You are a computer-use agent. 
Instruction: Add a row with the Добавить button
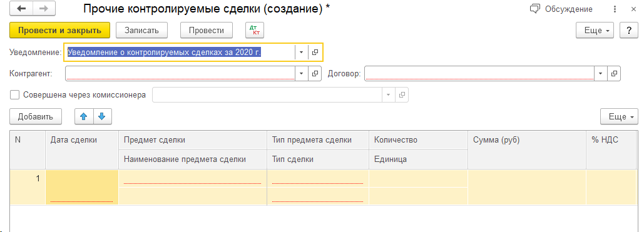[x=36, y=116]
